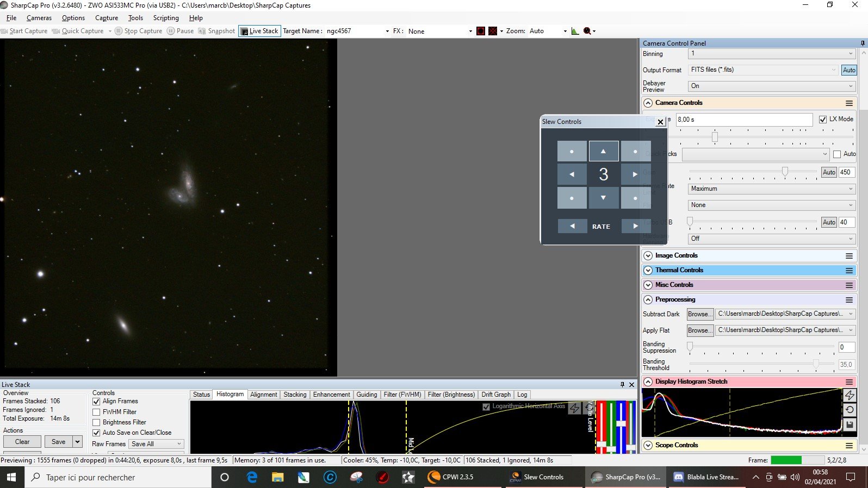Open the image histogram toolbar icon
Viewport: 868px width, 488px height.
tap(575, 31)
